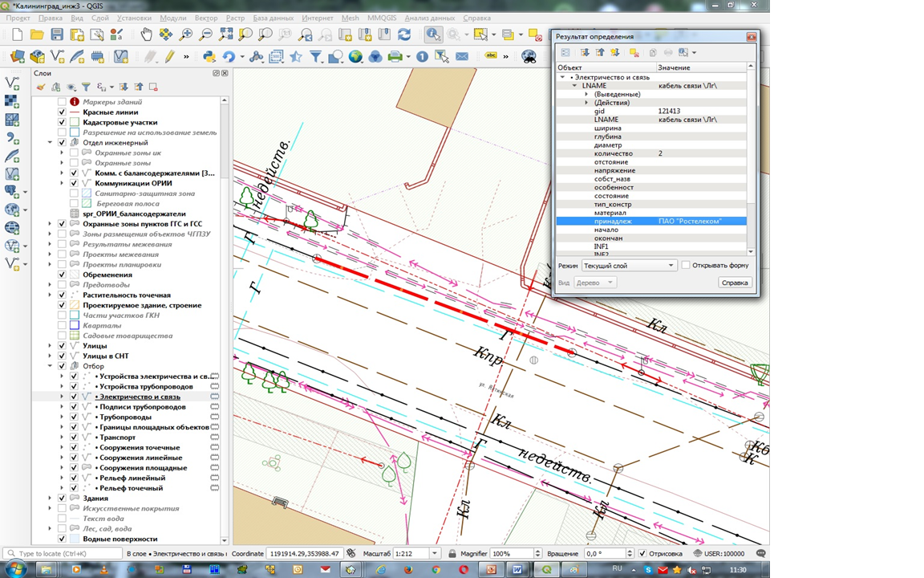
Task: Select the Pan Map hand tool
Action: click(x=146, y=35)
